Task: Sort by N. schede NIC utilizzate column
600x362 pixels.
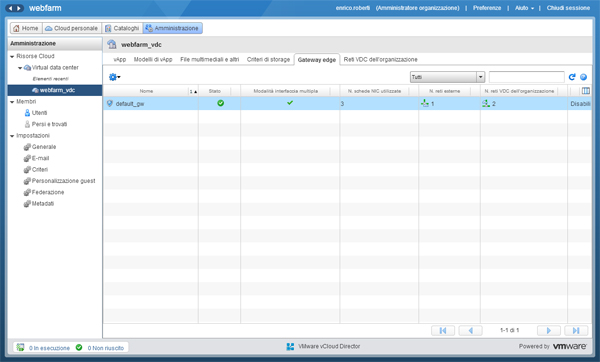Action: pos(374,91)
